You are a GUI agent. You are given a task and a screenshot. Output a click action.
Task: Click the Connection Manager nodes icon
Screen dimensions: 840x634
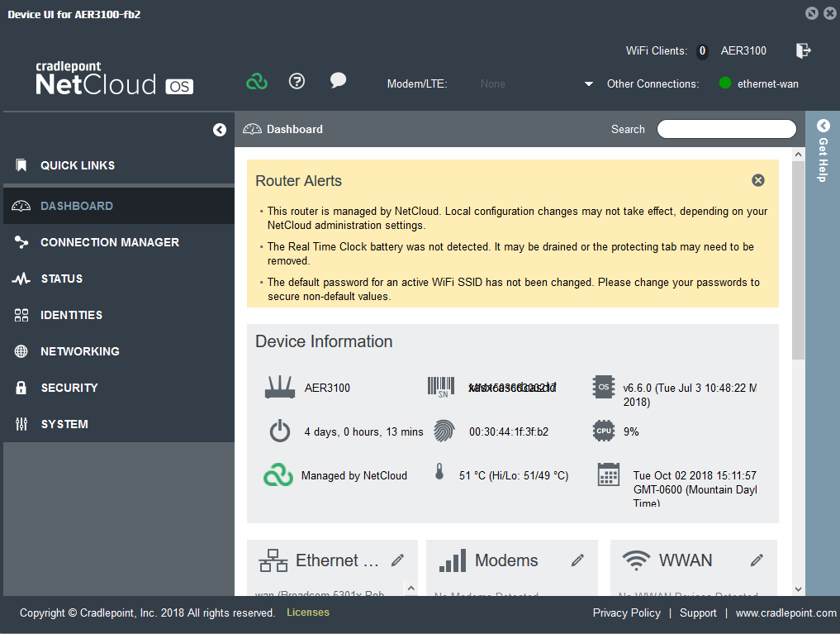click(21, 242)
